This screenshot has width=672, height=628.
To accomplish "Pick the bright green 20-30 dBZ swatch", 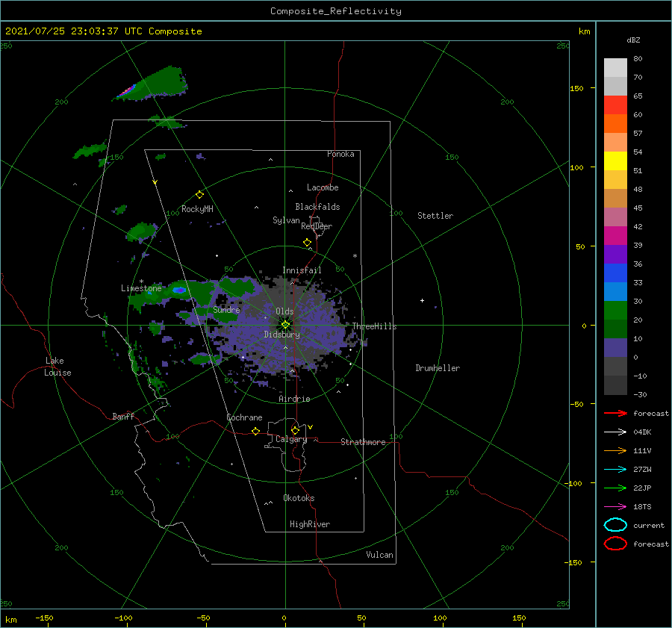I will [x=615, y=310].
